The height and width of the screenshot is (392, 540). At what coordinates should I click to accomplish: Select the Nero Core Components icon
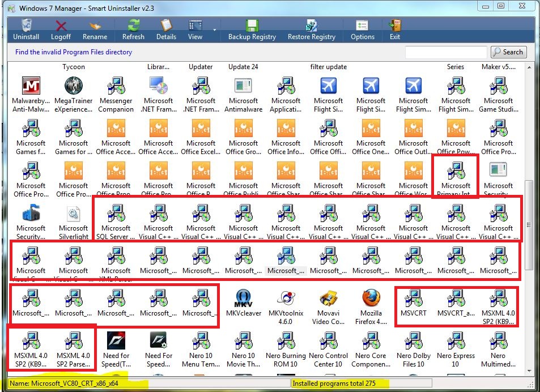tap(371, 340)
